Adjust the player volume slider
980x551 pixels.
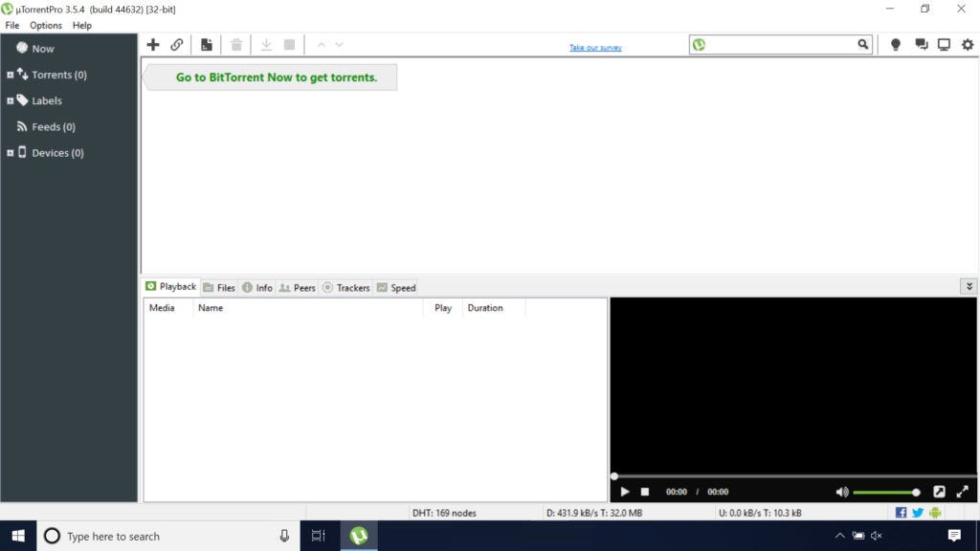886,493
